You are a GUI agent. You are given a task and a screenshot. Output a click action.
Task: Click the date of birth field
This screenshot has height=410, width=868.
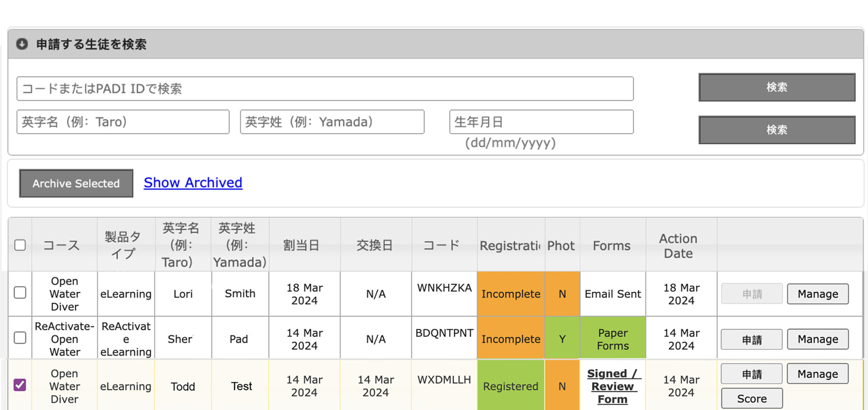pyautogui.click(x=541, y=122)
